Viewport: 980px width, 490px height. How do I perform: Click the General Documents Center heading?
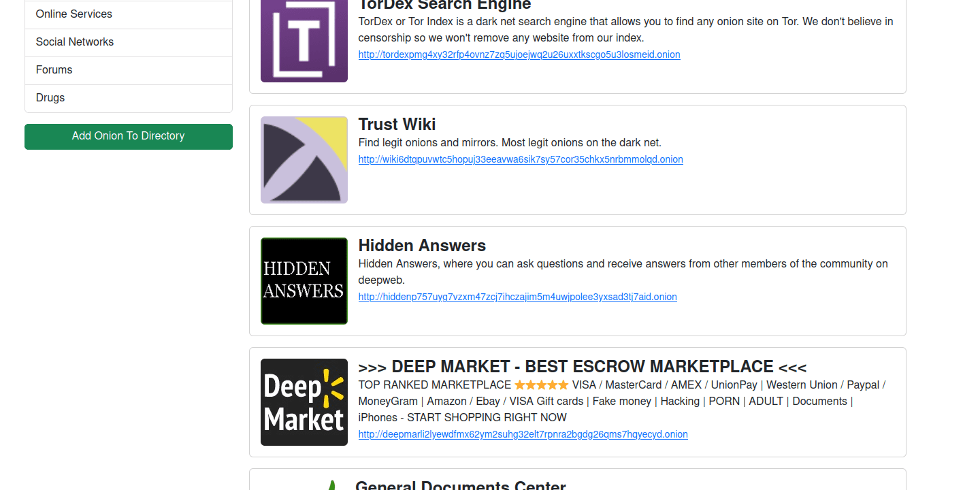point(461,485)
